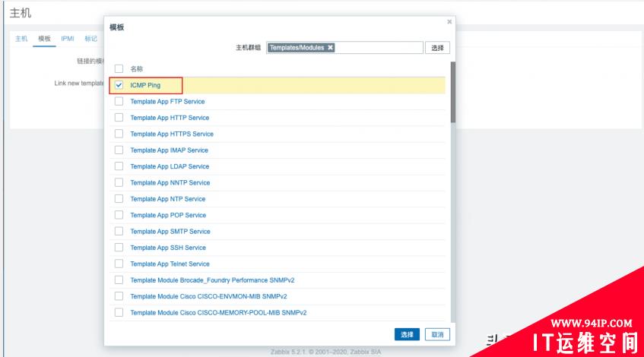The height and width of the screenshot is (357, 644).
Task: Switch to the IPMI tab
Action: [x=68, y=39]
